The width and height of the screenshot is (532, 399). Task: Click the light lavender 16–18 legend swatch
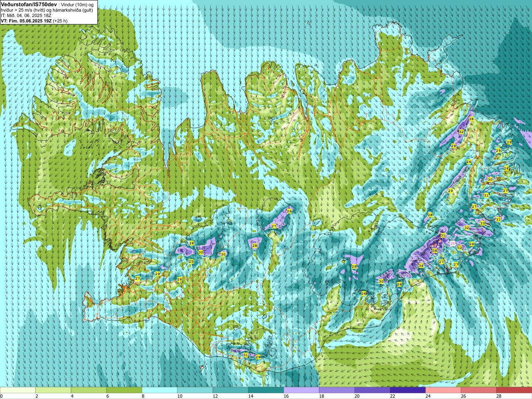coord(301,390)
